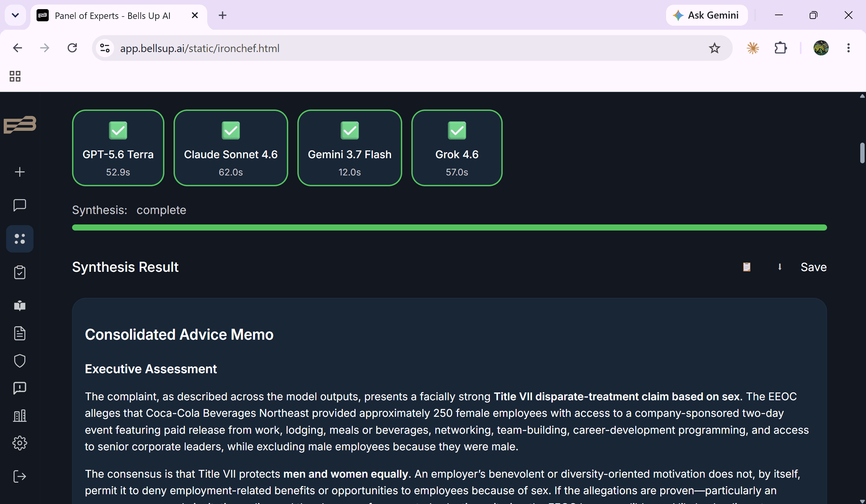
Task: Bookmark this page with the star icon
Action: [714, 48]
